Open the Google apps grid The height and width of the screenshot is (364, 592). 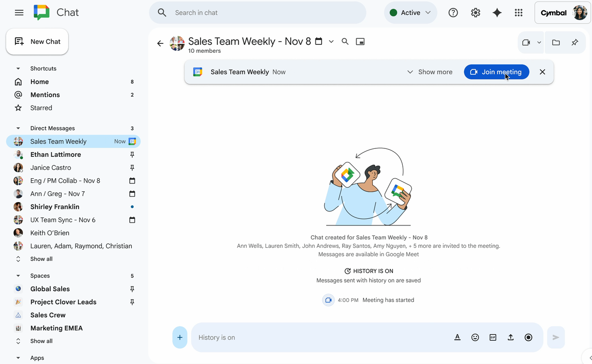pyautogui.click(x=519, y=13)
